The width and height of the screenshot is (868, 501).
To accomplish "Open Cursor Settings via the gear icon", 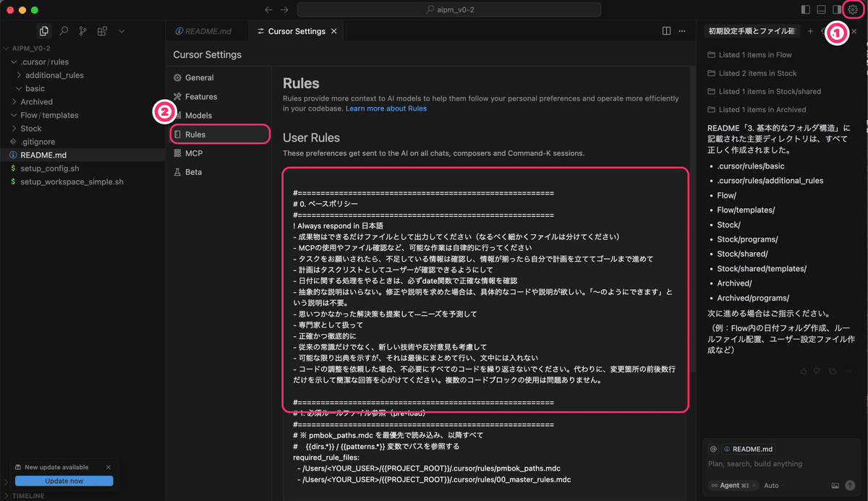I will pyautogui.click(x=853, y=10).
